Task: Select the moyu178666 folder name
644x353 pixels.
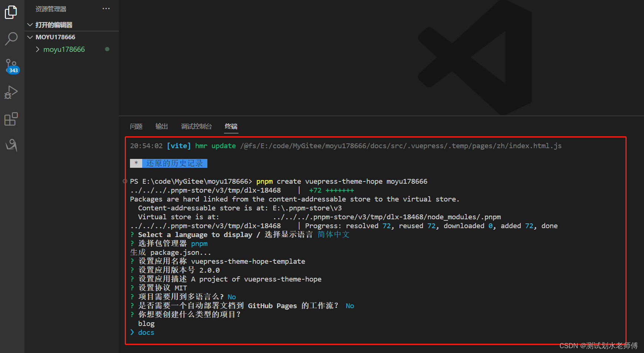Action: (64, 49)
